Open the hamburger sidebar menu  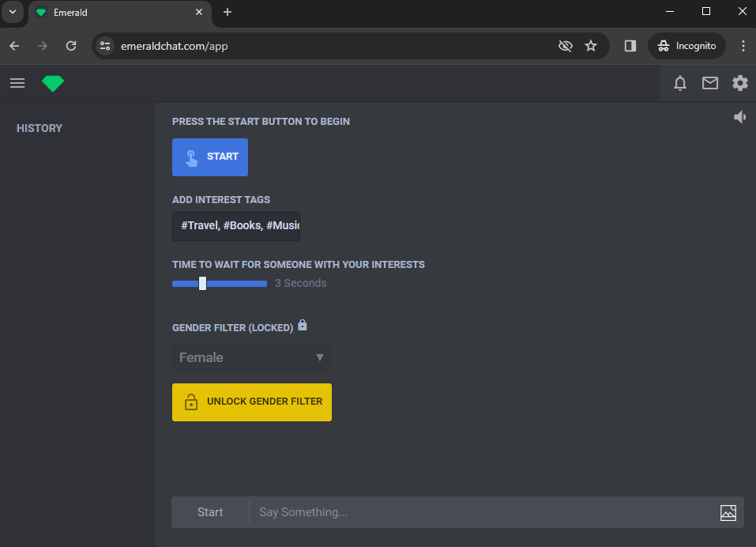(17, 83)
